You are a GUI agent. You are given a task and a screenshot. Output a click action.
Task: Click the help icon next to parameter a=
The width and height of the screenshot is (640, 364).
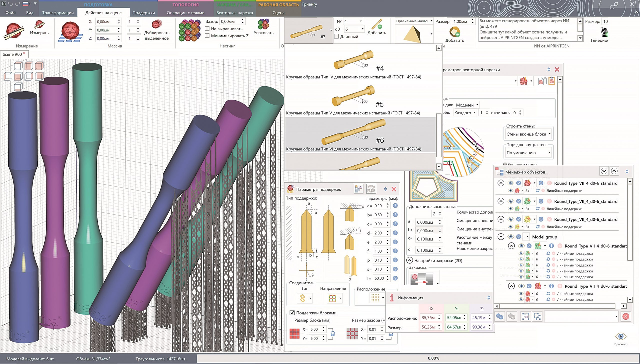click(395, 205)
